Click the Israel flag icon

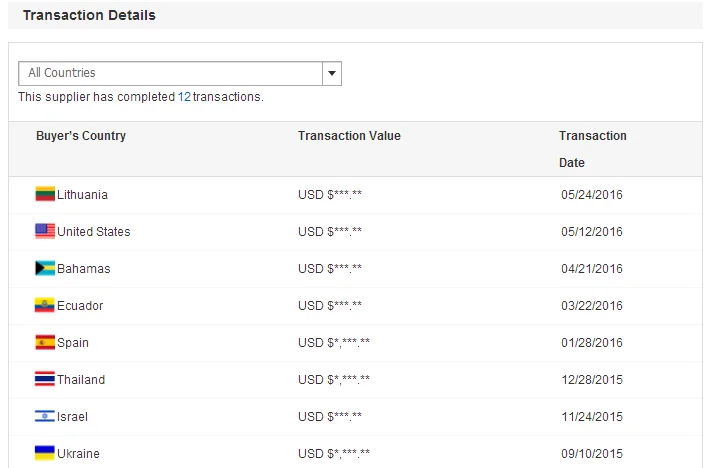tap(44, 416)
